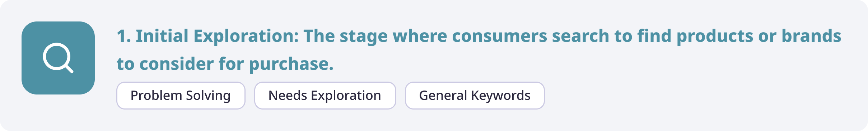Viewport: 868px width, 131px height.
Task: Click the word "find" in the heading
Action: tap(654, 36)
